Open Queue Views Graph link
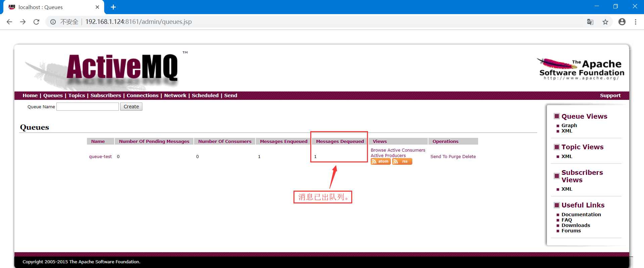The width and height of the screenshot is (644, 268). point(569,125)
